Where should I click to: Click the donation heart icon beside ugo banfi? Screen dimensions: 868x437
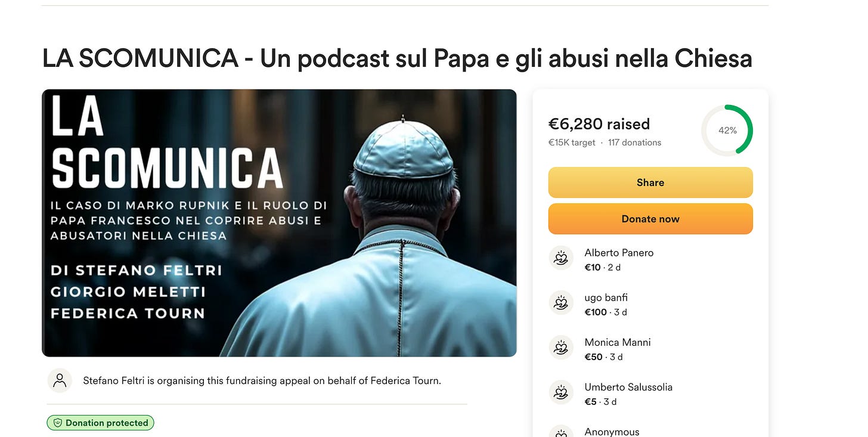(x=560, y=303)
